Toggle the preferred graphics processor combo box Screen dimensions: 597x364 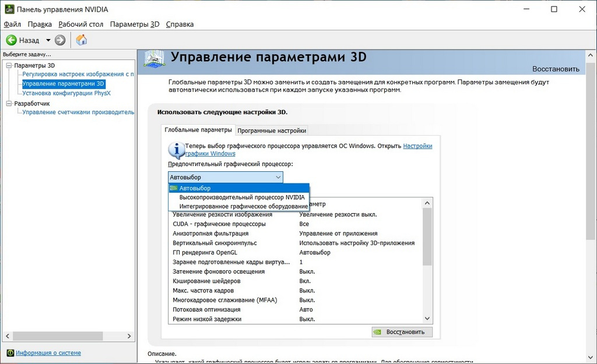[226, 177]
